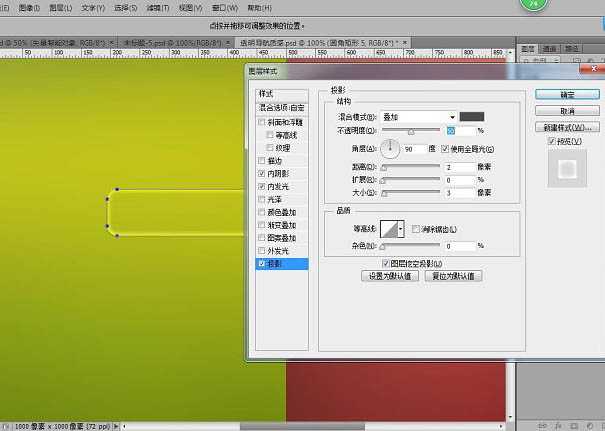Image resolution: width=605 pixels, height=431 pixels.
Task: Click the 新建样式(W)... button
Action: point(567,127)
